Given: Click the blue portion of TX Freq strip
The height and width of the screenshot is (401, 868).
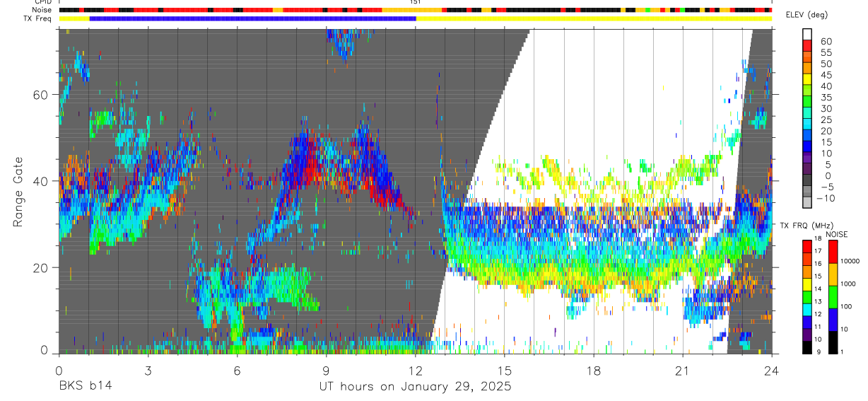Looking at the screenshot, I should 253,18.
